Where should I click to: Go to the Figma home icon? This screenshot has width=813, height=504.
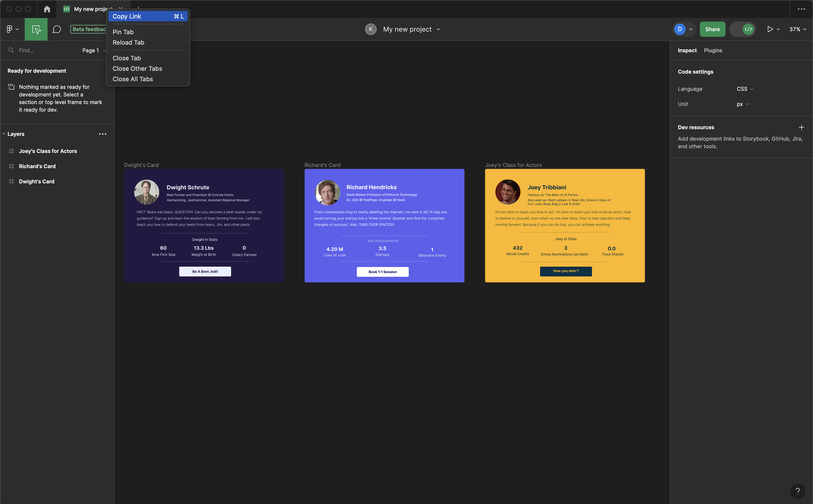coord(47,9)
